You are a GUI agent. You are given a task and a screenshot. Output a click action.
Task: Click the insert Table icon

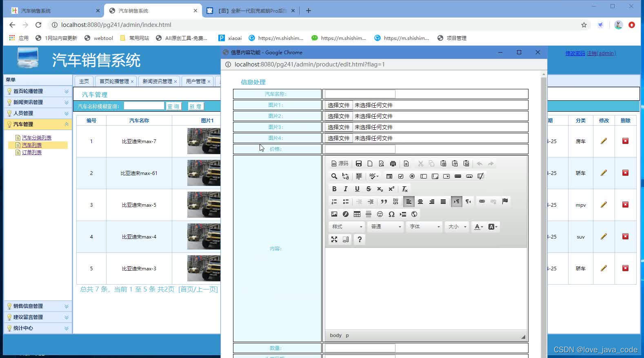pos(357,214)
